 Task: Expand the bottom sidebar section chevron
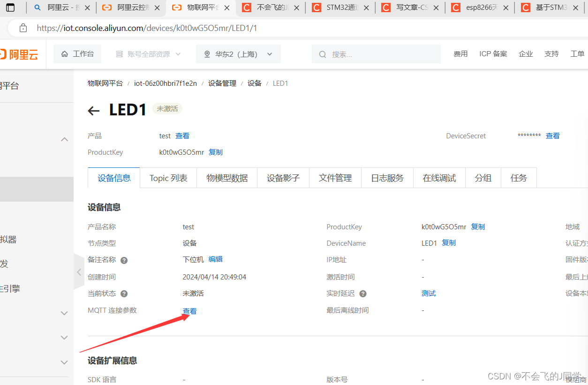(64, 362)
